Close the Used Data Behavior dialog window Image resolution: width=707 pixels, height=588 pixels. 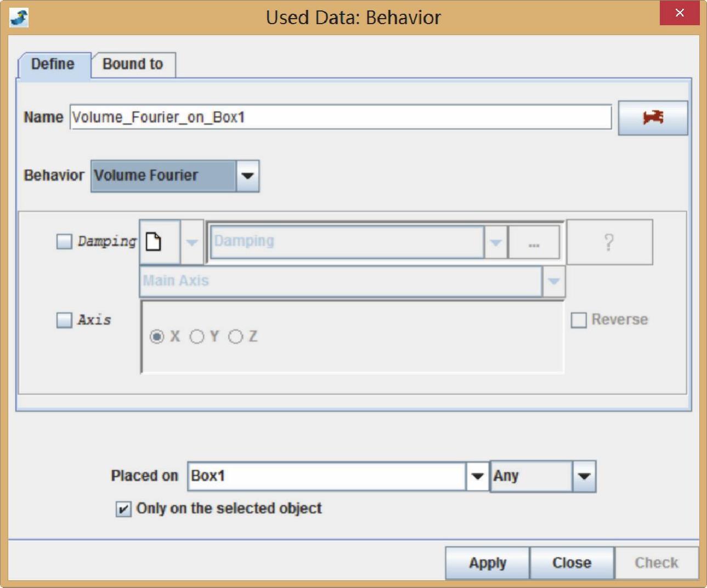(679, 13)
